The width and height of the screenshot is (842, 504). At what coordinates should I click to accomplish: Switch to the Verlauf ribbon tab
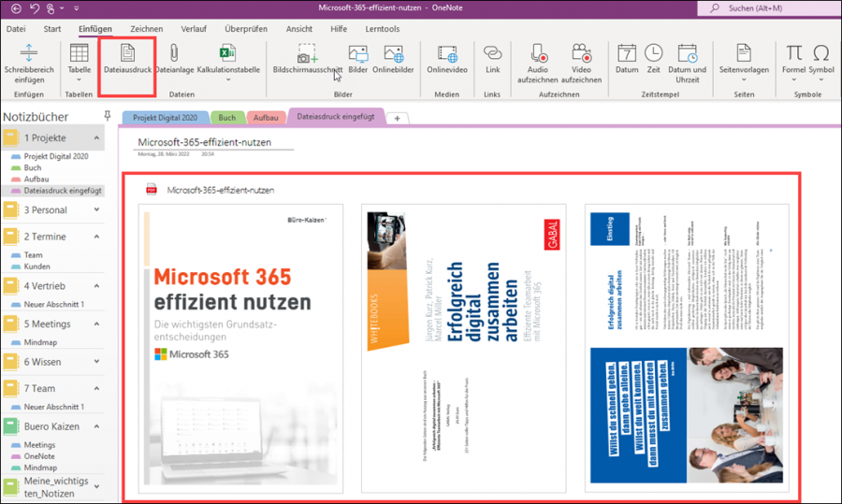pos(194,29)
